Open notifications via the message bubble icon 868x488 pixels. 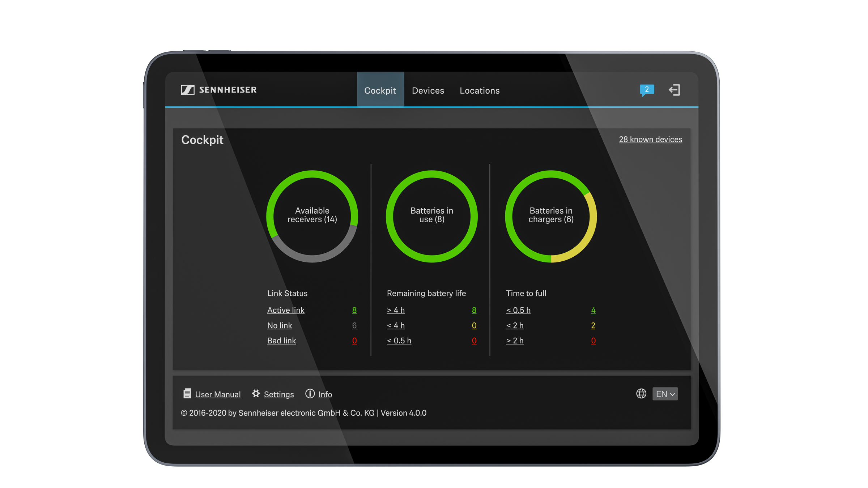[x=647, y=90]
